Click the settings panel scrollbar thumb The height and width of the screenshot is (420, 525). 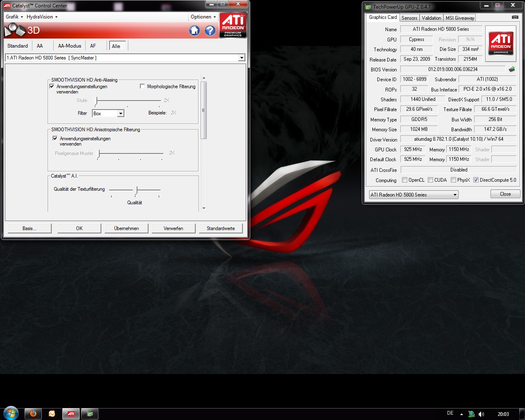(204, 110)
